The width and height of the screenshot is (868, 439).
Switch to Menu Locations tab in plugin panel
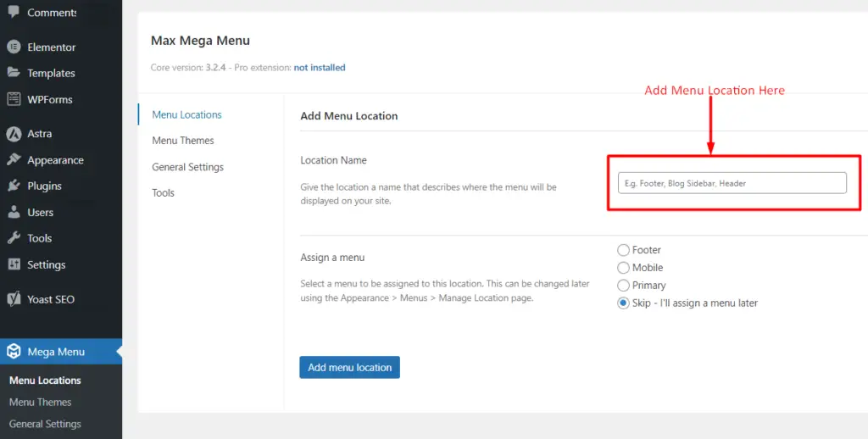click(187, 114)
